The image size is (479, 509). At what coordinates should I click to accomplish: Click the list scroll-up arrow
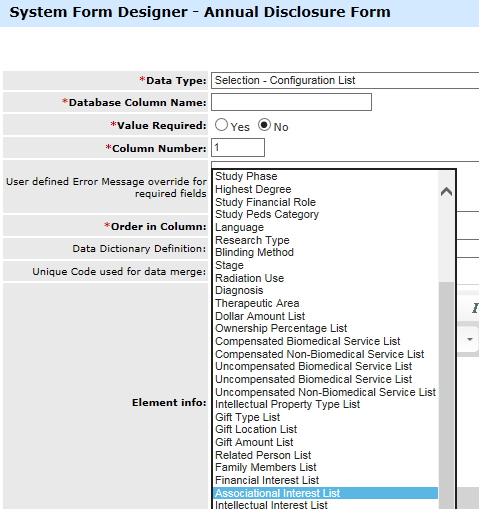pyautogui.click(x=446, y=192)
